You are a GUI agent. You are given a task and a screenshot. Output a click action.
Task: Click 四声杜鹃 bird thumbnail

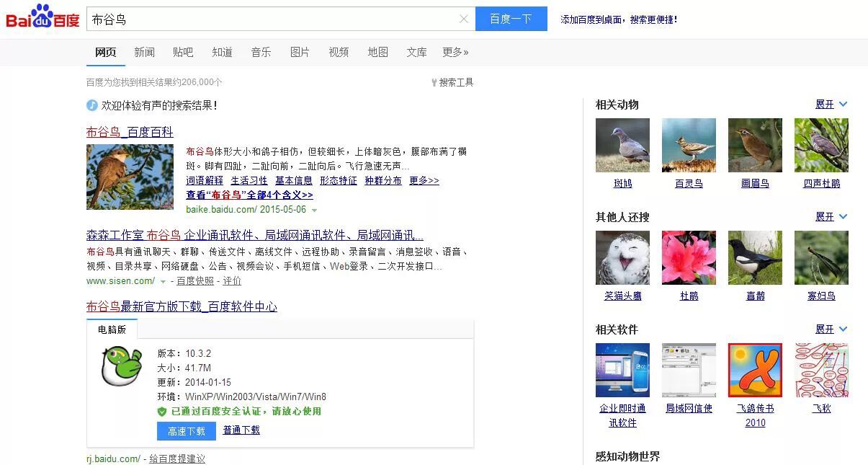coord(821,146)
